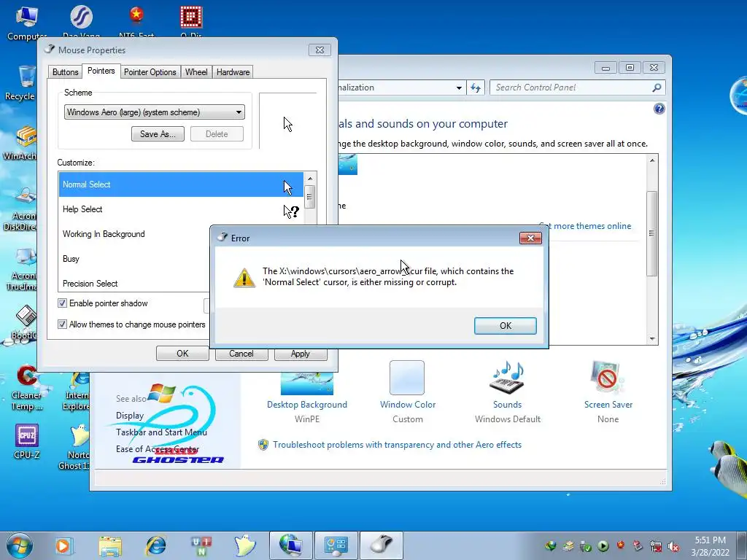
Task: Select Working In Background row
Action: [134, 234]
